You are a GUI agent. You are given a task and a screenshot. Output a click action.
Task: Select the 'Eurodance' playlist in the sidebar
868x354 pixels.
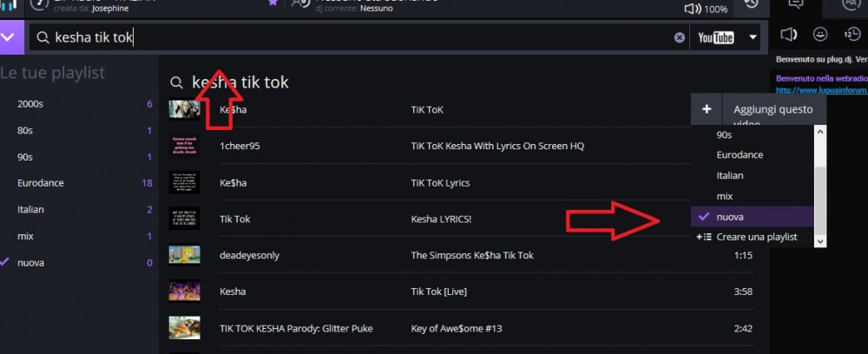pos(41,183)
